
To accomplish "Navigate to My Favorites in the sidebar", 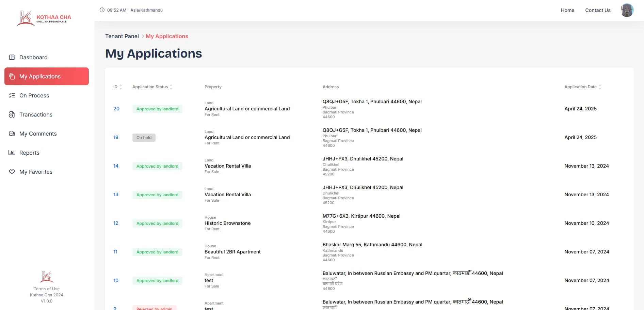I will tap(47, 172).
